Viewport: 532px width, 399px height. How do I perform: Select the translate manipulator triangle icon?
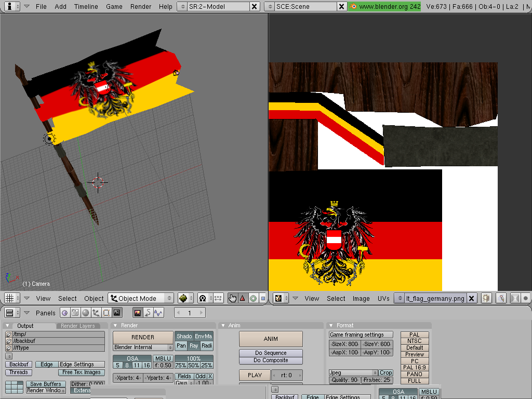(242, 298)
